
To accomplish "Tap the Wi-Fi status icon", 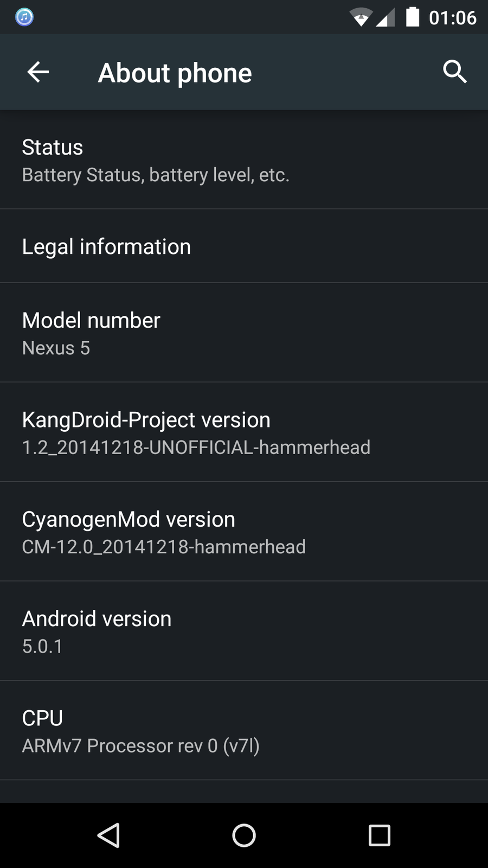I will click(x=360, y=17).
